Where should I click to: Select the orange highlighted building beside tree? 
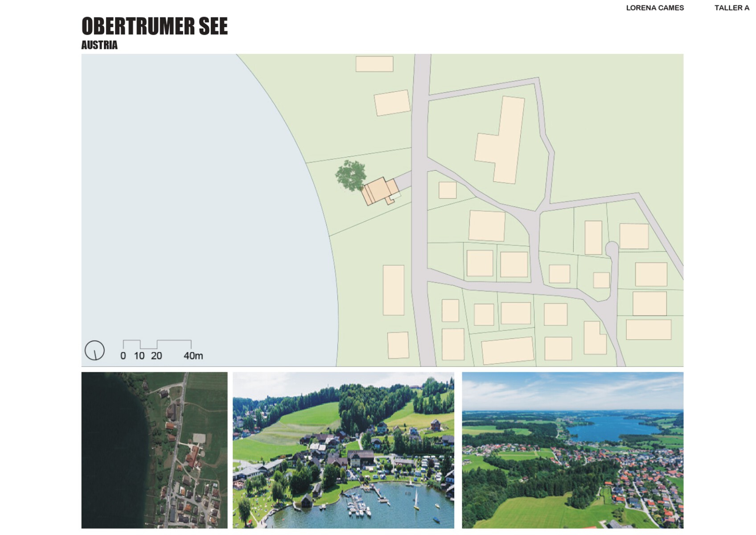(381, 191)
